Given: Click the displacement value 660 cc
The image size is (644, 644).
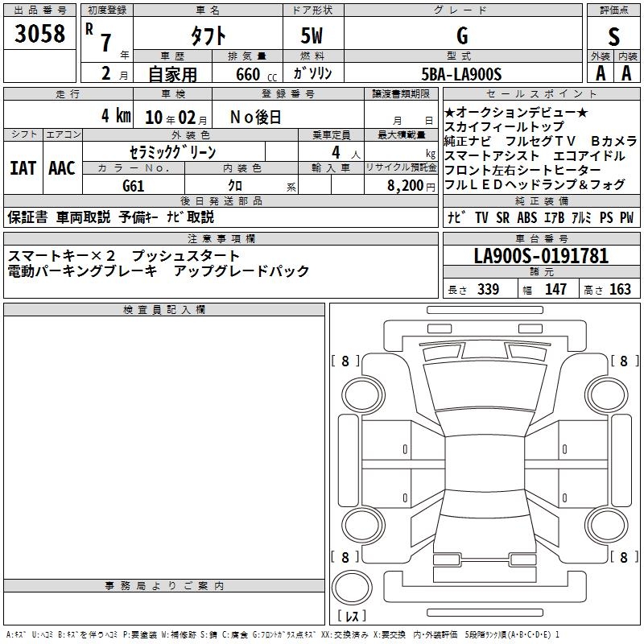Looking at the screenshot, I should (x=256, y=74).
